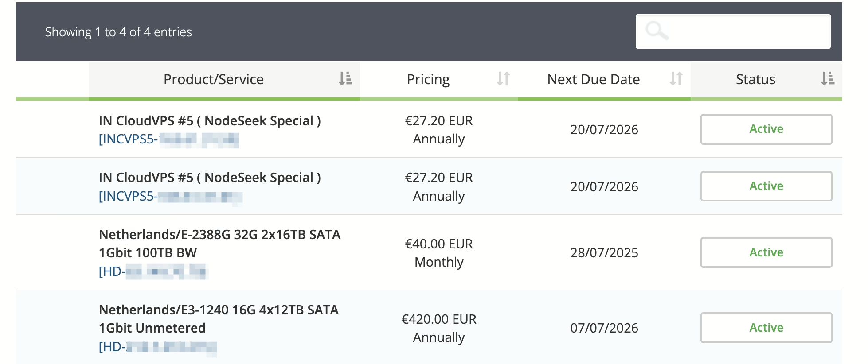This screenshot has height=364, width=868.
Task: Click the sort arrows beside Pricing
Action: click(503, 79)
